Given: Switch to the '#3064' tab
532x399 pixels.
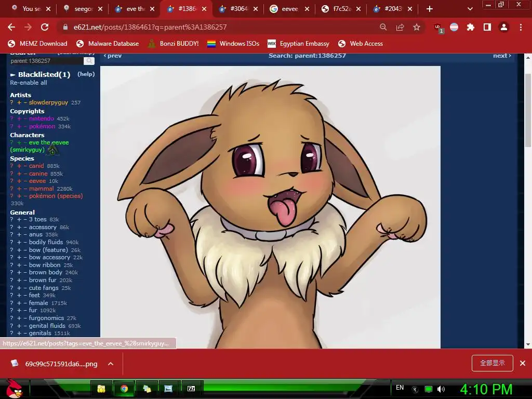Looking at the screenshot, I should point(239,9).
